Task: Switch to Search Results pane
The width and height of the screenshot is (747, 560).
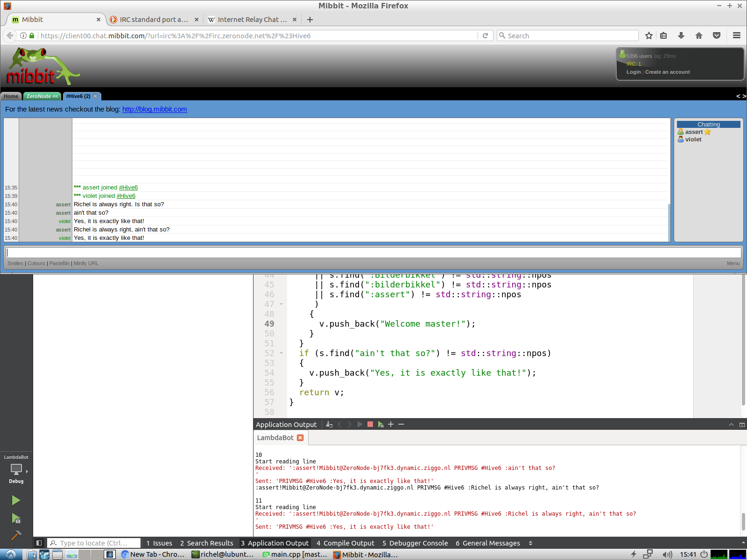Action: point(207,543)
